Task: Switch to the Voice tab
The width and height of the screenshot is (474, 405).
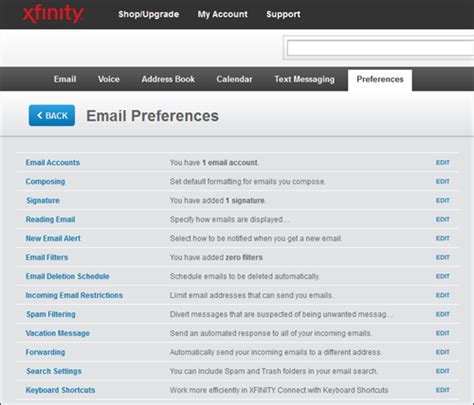Action: tap(109, 79)
